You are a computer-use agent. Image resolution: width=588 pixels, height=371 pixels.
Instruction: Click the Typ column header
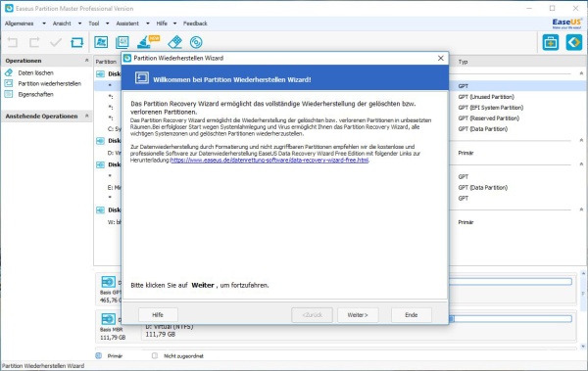463,62
